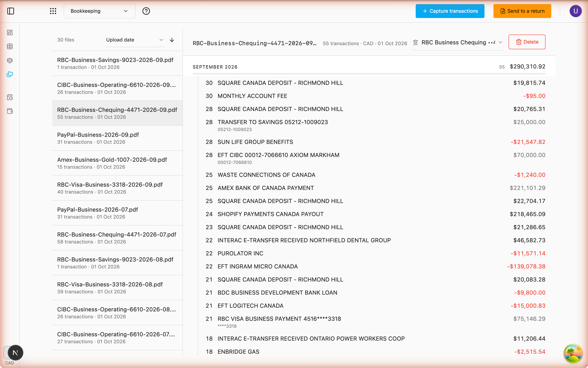Click MONTHLY ACCOUNT FEE transaction
588x368 pixels.
375,96
